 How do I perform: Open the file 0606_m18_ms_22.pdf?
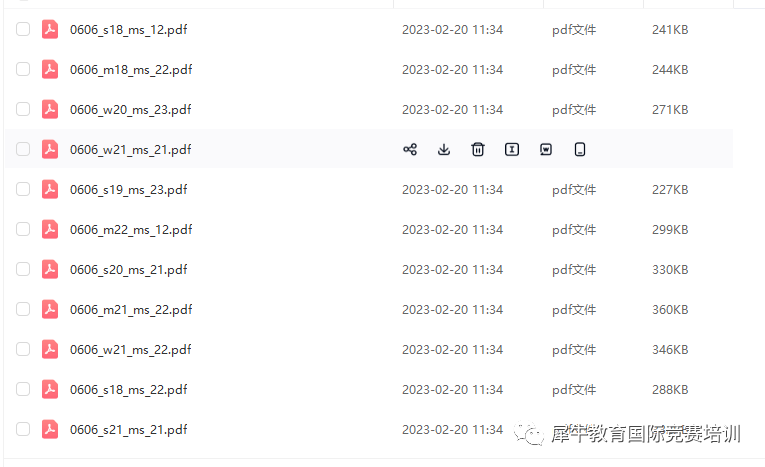pyautogui.click(x=131, y=70)
